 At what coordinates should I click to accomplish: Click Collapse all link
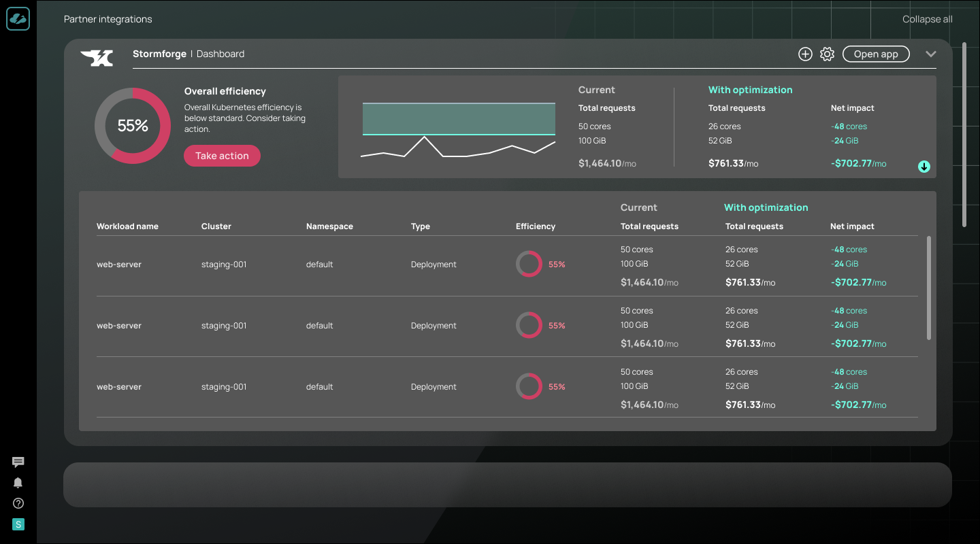927,19
